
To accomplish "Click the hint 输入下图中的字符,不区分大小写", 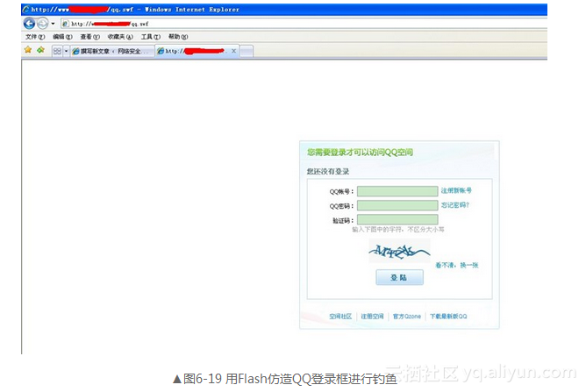I will pyautogui.click(x=398, y=230).
